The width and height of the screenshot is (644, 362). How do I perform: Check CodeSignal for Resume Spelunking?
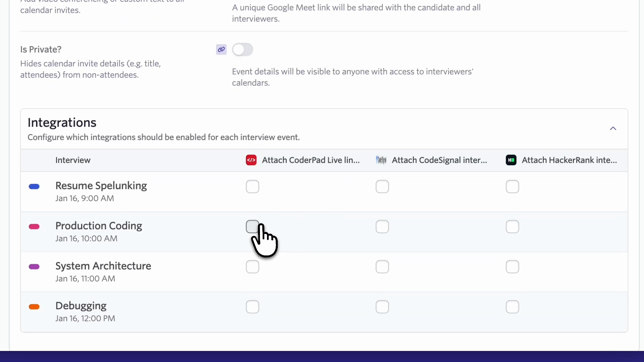382,187
